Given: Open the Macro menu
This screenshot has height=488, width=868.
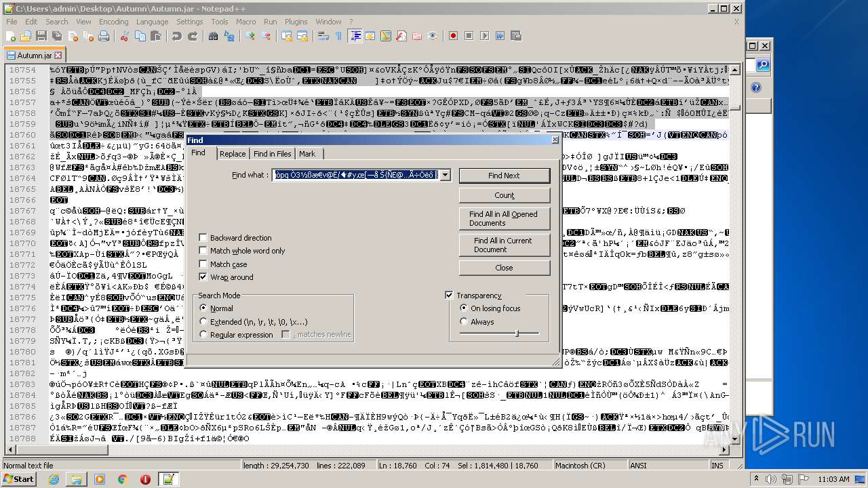Looking at the screenshot, I should pos(245,22).
